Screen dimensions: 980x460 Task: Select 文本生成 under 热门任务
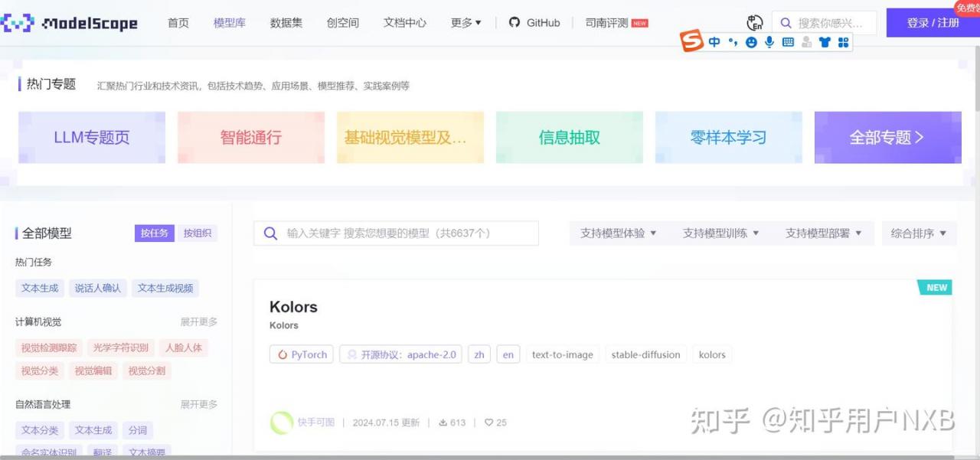[40, 289]
